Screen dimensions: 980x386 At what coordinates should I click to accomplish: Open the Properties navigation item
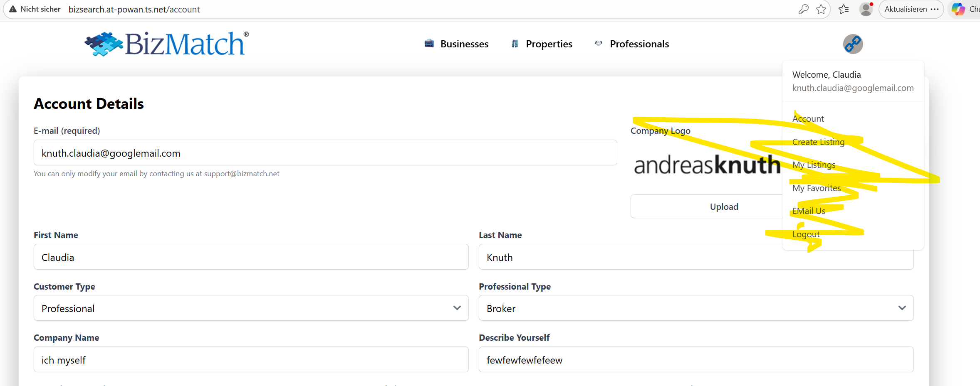tap(542, 44)
